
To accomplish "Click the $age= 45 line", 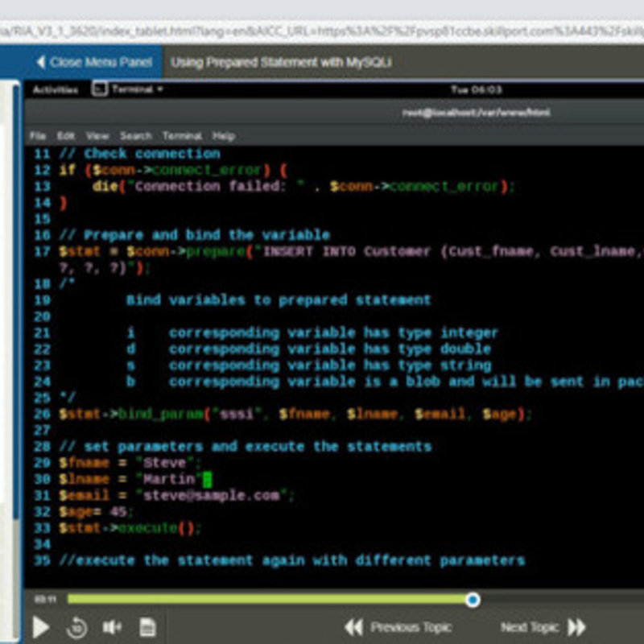I will coord(96,512).
